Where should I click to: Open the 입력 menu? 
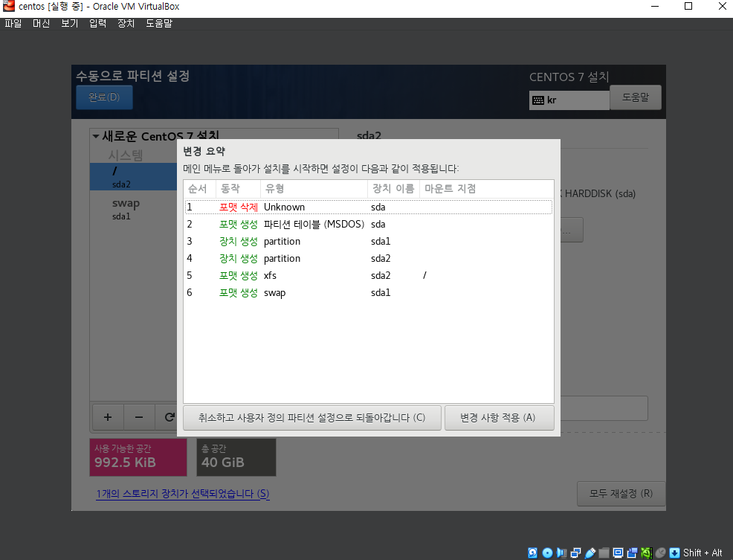[97, 23]
